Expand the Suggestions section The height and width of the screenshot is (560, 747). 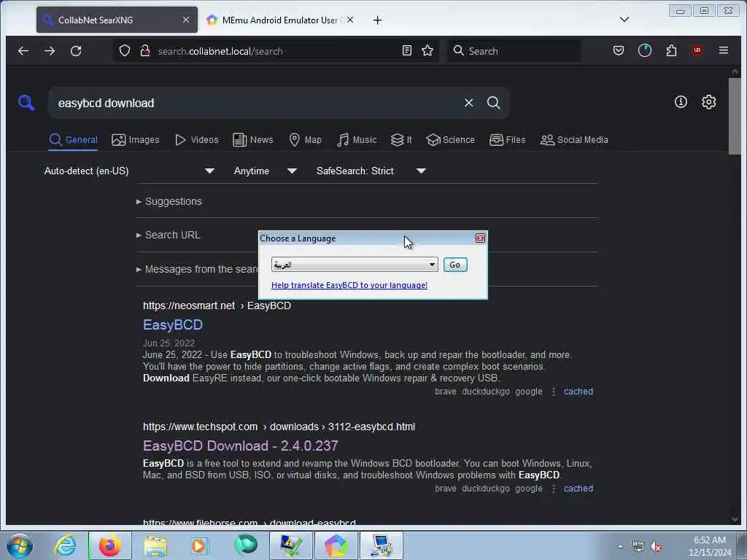(x=169, y=201)
